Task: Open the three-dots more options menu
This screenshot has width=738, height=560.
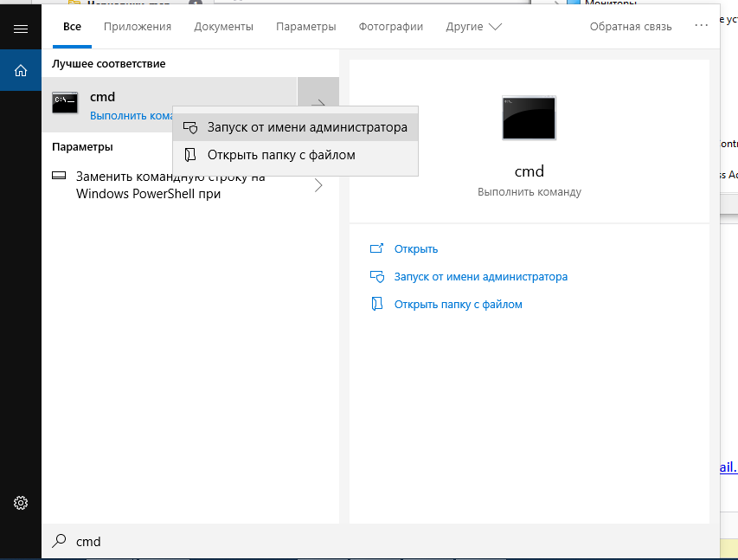Action: coord(701,27)
